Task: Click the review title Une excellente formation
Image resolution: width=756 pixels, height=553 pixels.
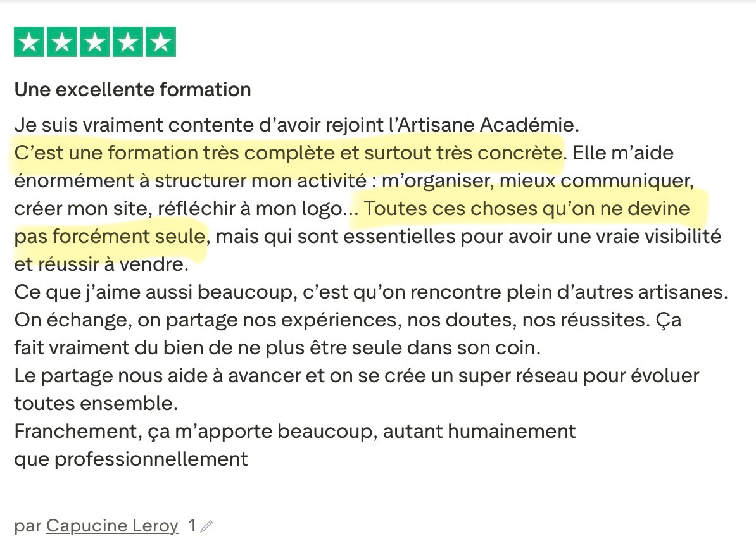Action: coord(132,89)
